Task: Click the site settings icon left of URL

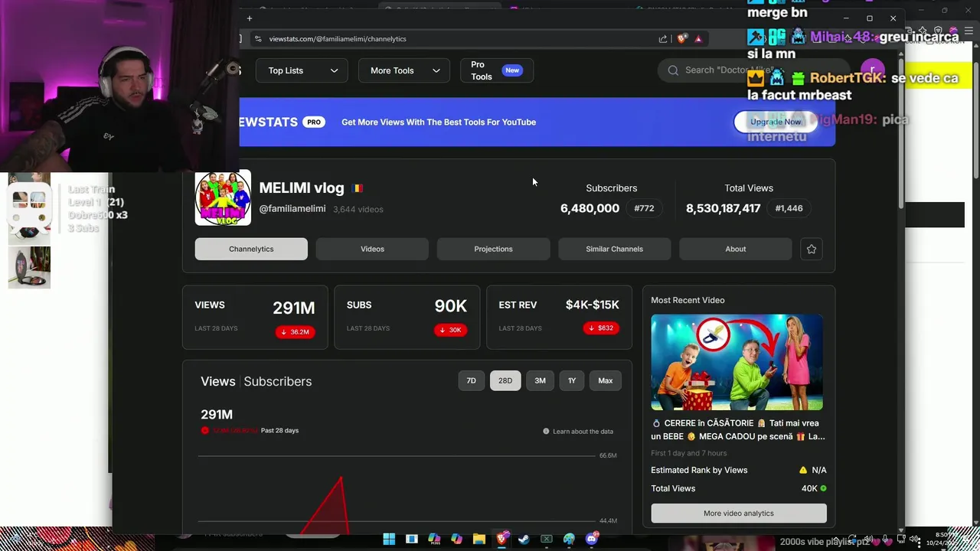Action: [x=258, y=39]
